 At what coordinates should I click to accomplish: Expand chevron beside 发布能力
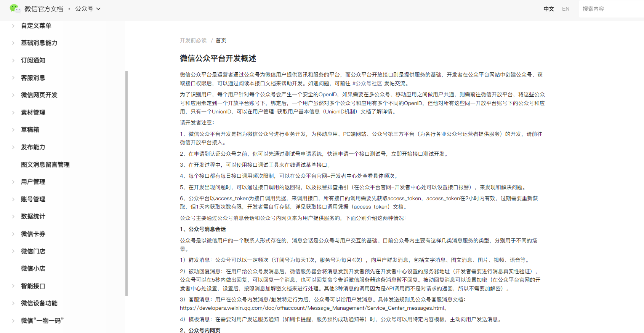pos(13,147)
